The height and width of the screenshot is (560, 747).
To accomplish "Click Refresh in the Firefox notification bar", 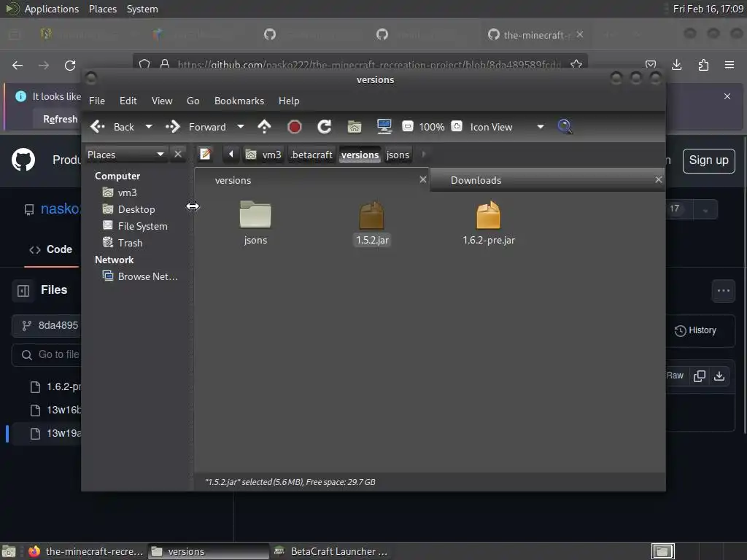I will tap(60, 119).
